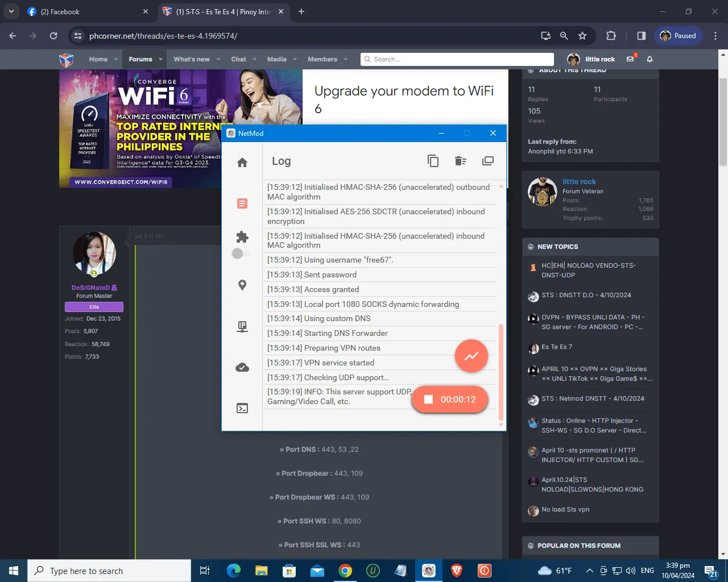Open the taskbar volume control
Image resolution: width=728 pixels, height=582 pixels.
click(x=630, y=571)
